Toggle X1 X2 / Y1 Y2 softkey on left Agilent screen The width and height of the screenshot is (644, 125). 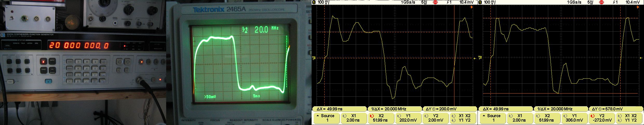(463, 118)
